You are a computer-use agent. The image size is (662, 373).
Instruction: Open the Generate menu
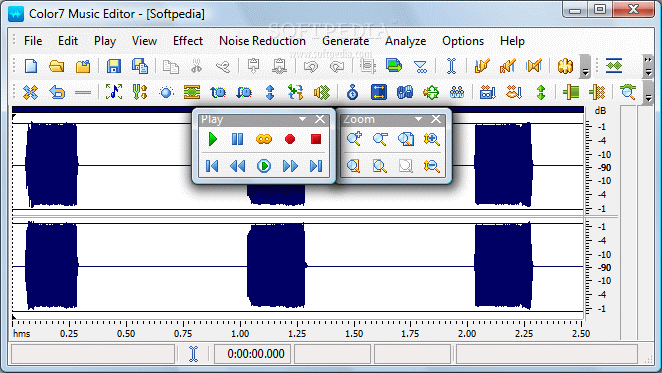coord(345,41)
